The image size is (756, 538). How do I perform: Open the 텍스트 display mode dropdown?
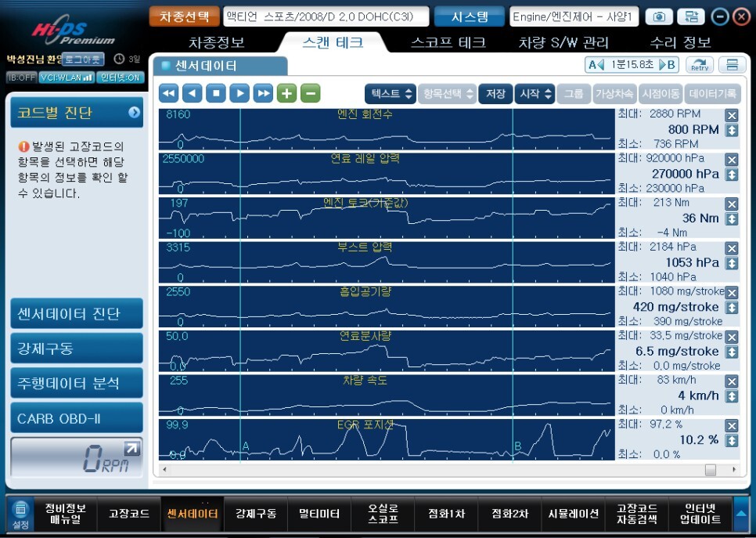pyautogui.click(x=390, y=94)
